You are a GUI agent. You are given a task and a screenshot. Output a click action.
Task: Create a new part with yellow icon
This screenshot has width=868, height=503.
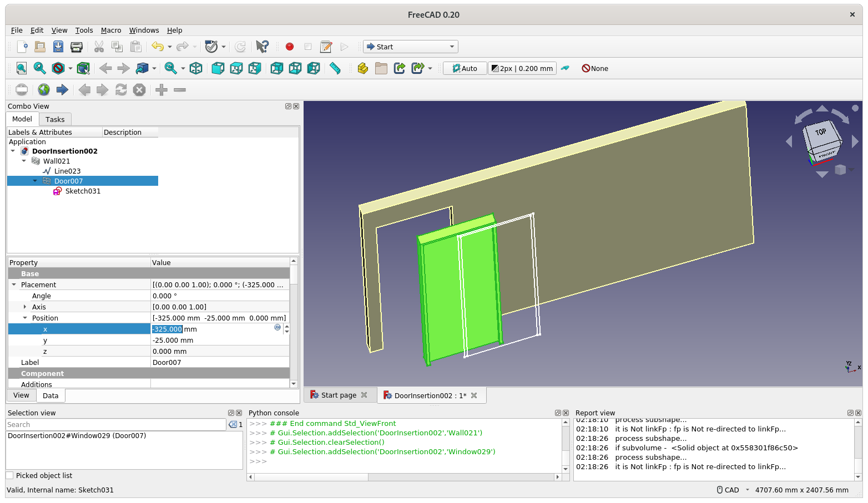(x=362, y=68)
